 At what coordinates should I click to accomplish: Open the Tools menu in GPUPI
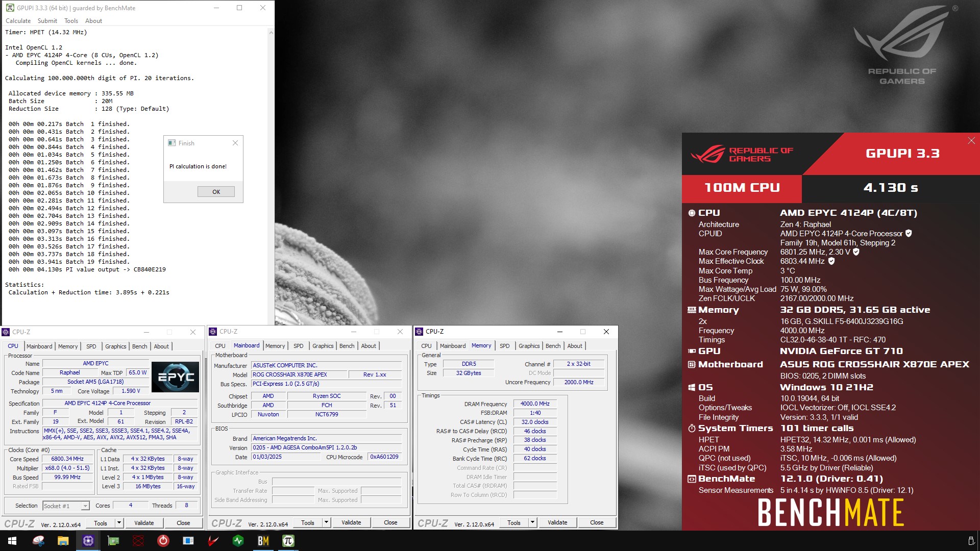point(71,21)
